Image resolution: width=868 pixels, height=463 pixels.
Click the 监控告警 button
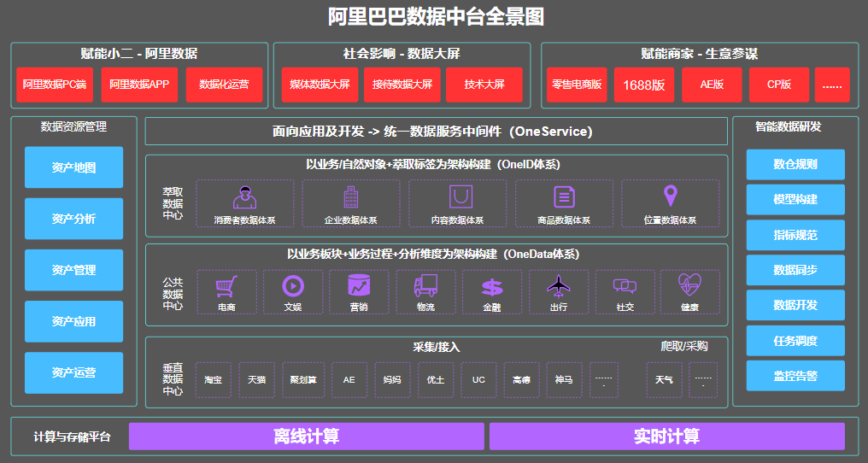795,376
